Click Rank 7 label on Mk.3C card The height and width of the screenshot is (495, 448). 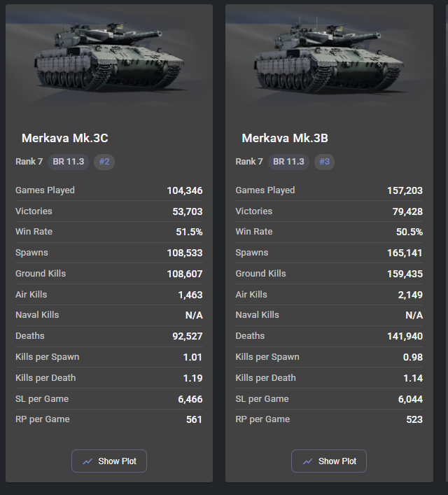[x=29, y=162]
